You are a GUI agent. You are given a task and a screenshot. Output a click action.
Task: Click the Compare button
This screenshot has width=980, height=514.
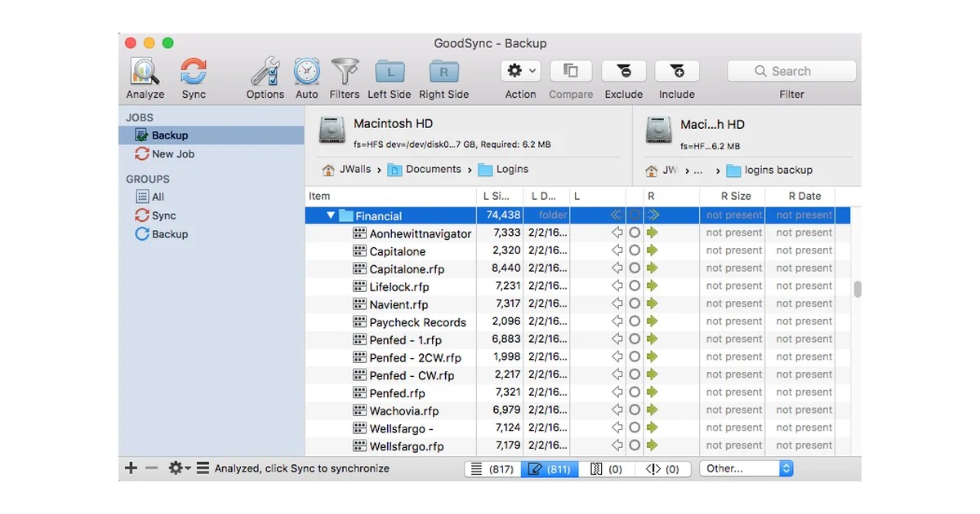(571, 71)
